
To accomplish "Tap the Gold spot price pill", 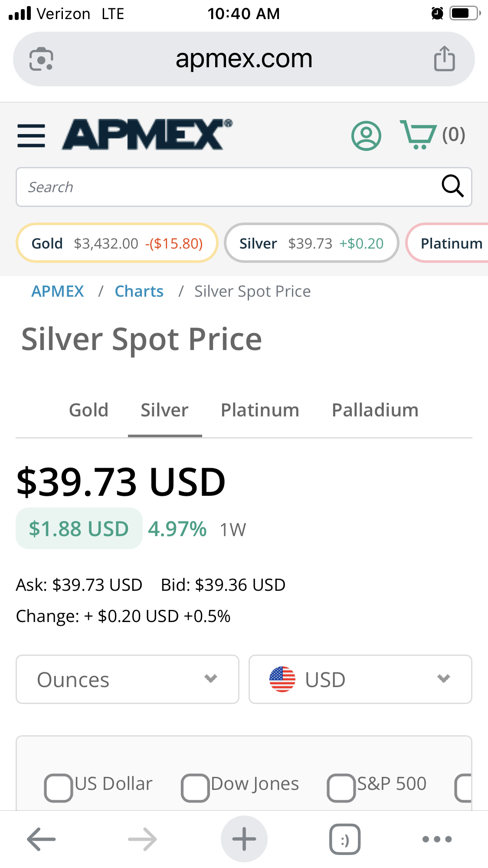I will 117,243.
